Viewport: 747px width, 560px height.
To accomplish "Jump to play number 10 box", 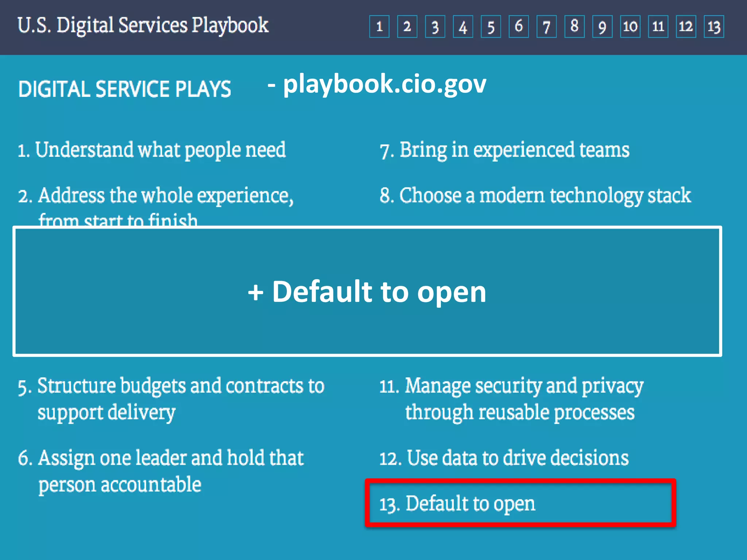I will (630, 27).
